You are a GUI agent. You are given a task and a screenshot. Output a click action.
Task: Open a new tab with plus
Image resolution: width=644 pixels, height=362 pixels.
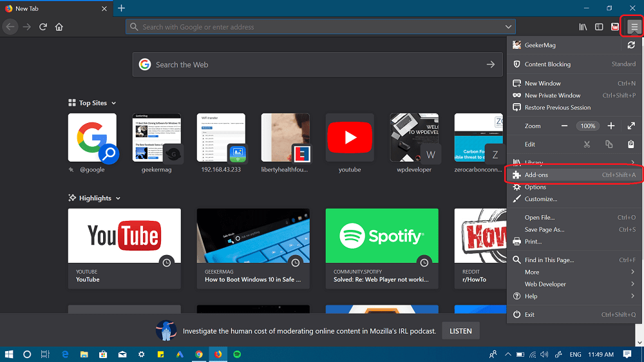pyautogui.click(x=121, y=8)
